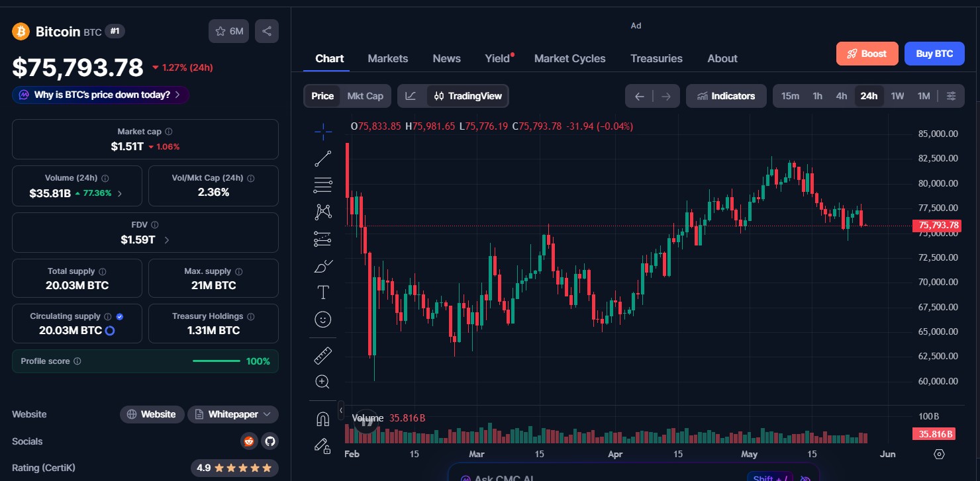
Task: Undo the last chart action
Action: click(x=640, y=96)
